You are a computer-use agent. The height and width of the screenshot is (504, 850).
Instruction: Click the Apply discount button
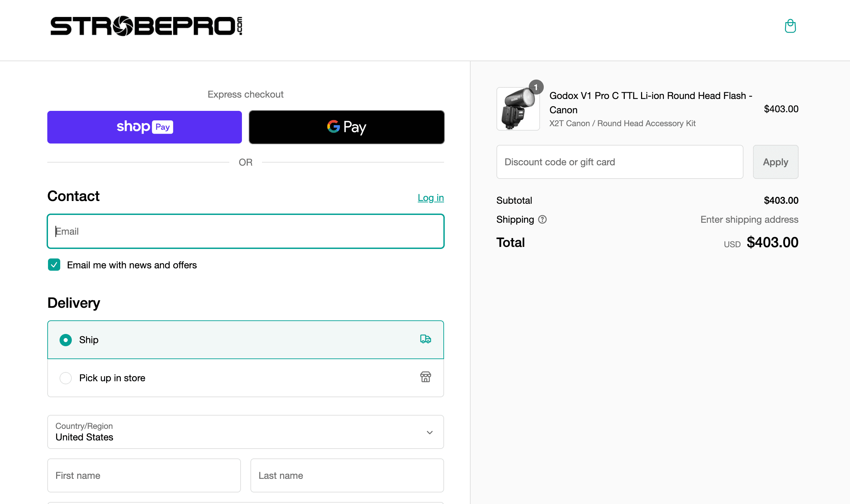pos(775,162)
